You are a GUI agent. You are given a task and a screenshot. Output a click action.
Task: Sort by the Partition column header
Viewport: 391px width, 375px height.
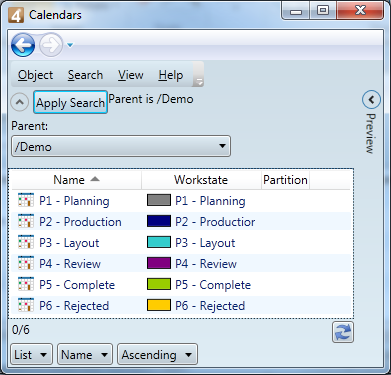(x=285, y=180)
